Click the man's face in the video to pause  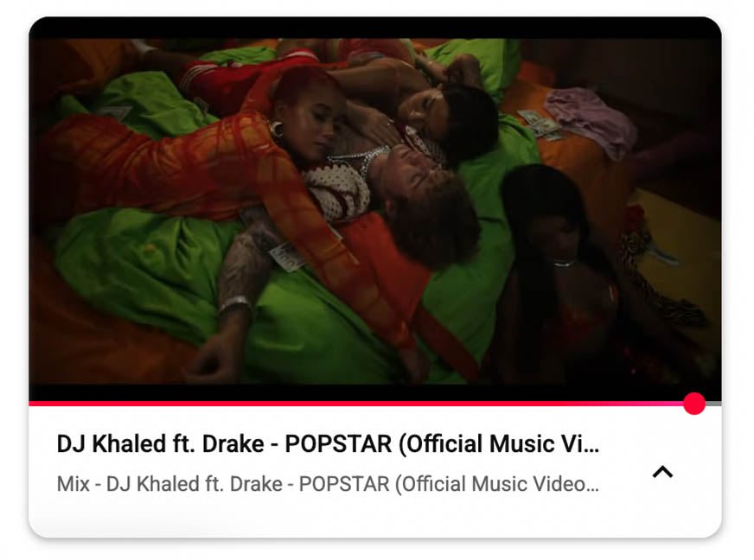click(x=418, y=174)
